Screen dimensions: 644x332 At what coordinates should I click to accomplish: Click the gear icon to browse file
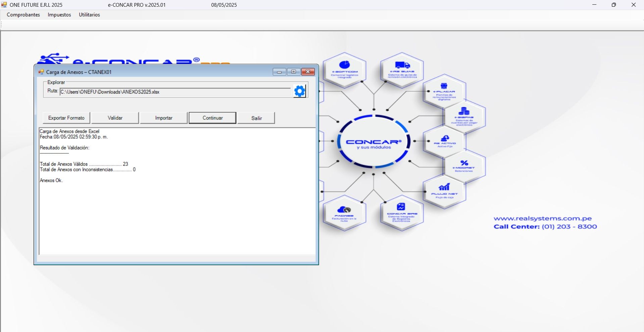click(299, 91)
